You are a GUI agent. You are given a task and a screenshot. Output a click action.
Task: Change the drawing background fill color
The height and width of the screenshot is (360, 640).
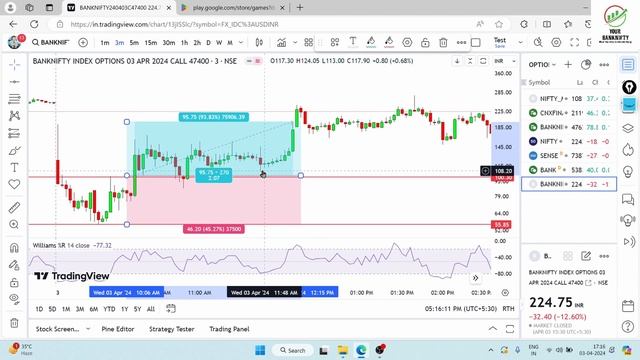click(x=389, y=42)
